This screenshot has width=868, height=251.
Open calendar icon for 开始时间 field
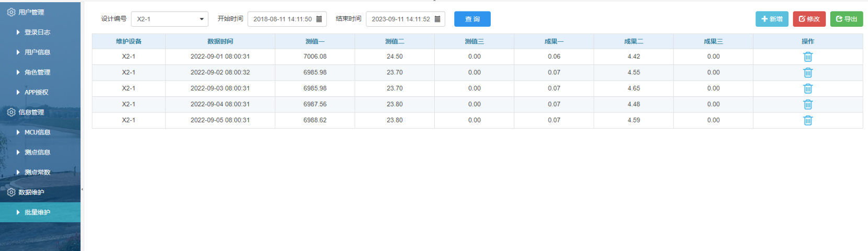[319, 19]
